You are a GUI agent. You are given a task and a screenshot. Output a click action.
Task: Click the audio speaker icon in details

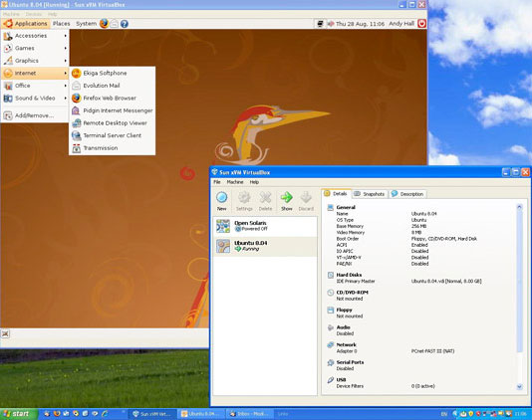point(331,327)
